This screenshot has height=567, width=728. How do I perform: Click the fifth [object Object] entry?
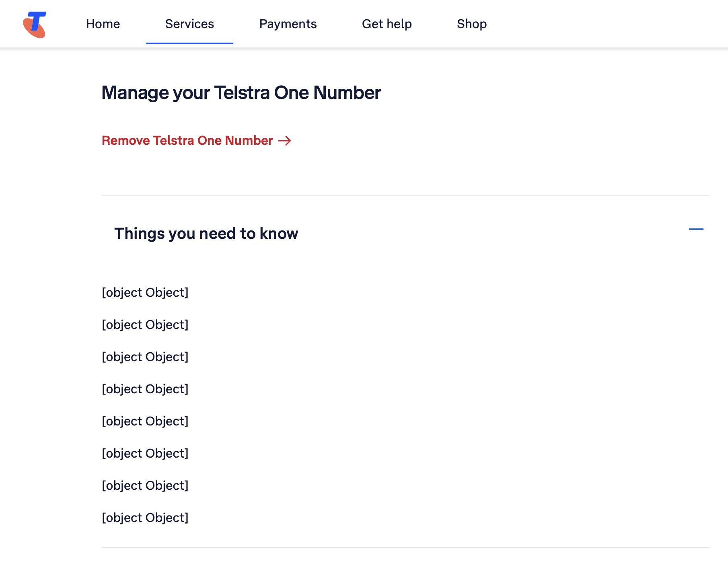145,421
